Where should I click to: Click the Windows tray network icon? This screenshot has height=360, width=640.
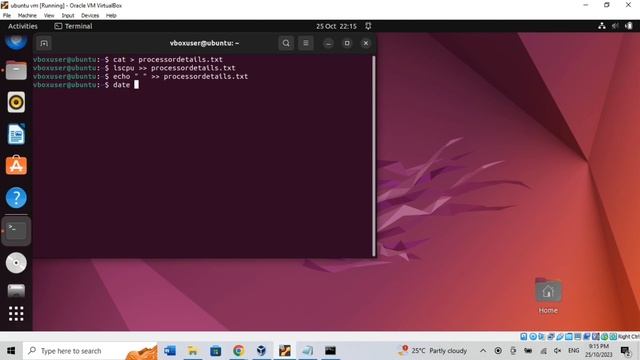tap(543, 351)
